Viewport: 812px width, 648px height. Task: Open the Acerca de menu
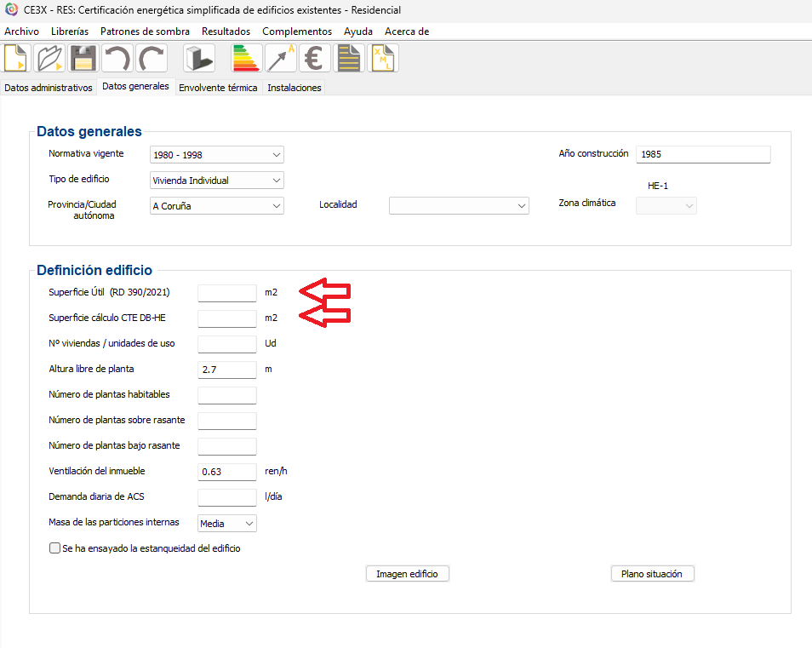[x=407, y=31]
